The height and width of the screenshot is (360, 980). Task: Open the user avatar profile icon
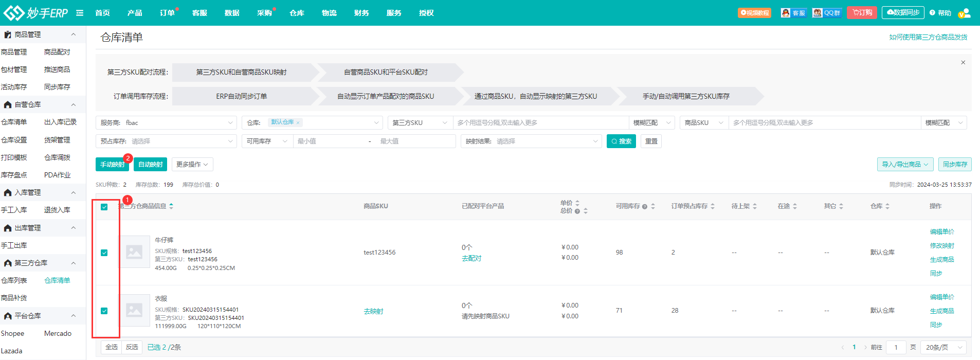click(x=964, y=13)
